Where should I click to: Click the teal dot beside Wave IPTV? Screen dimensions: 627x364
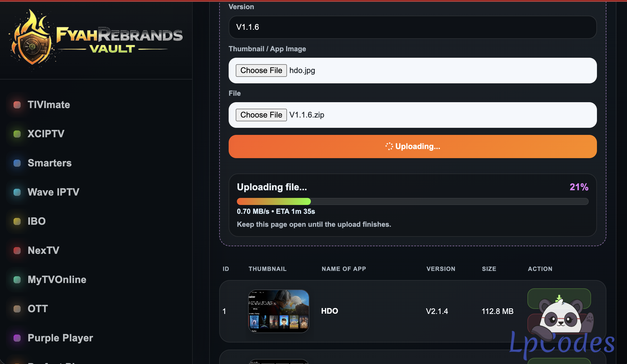17,192
